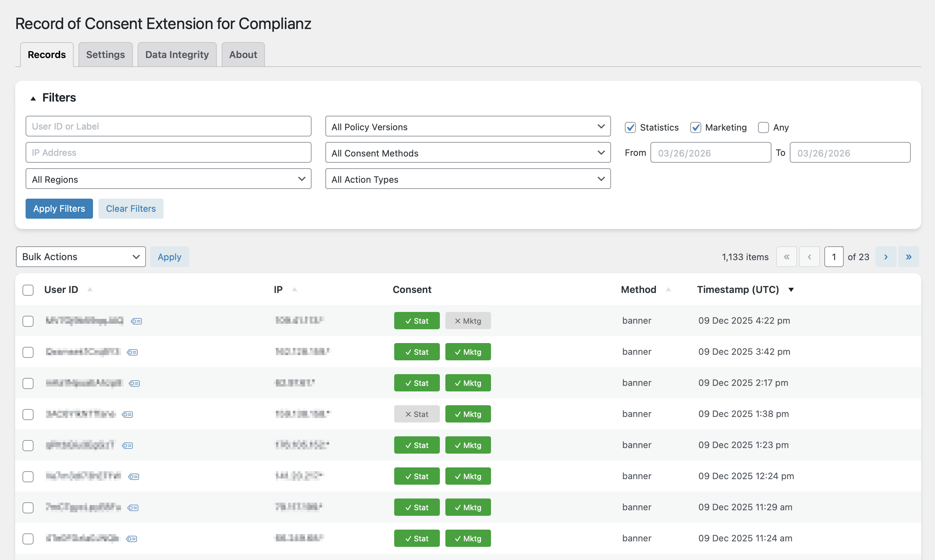Enable the Any consent checkbox
Viewport: 935px width, 560px height.
click(x=763, y=127)
